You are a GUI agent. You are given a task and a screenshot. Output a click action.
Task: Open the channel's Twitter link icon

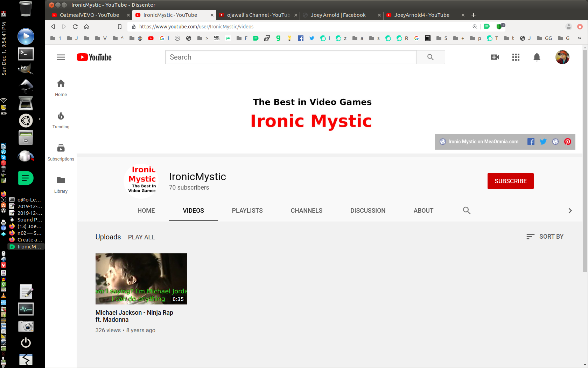click(543, 142)
